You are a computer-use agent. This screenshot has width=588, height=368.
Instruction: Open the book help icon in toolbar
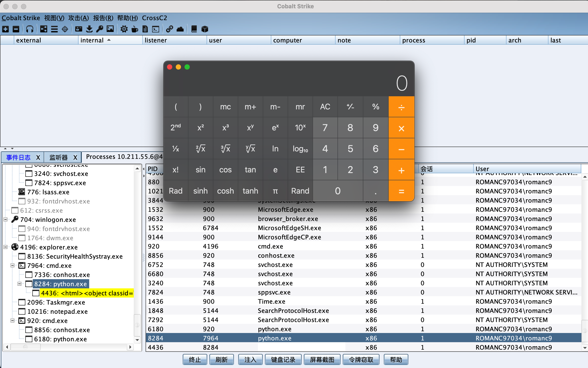194,29
